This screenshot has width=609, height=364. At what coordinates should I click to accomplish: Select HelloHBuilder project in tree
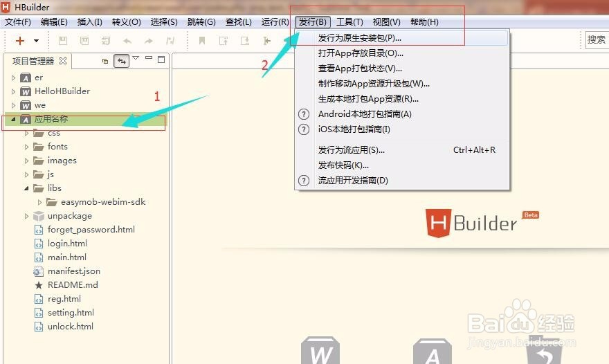(x=62, y=91)
